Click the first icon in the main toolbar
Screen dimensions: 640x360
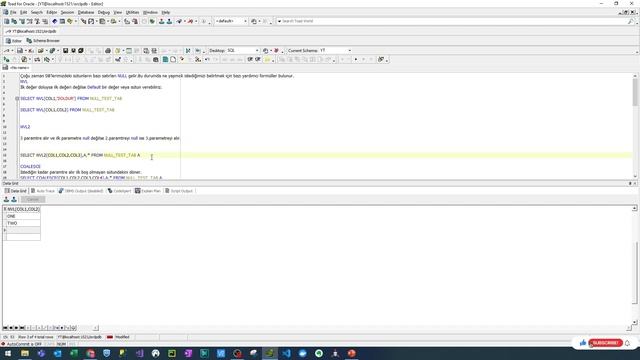click(7, 21)
